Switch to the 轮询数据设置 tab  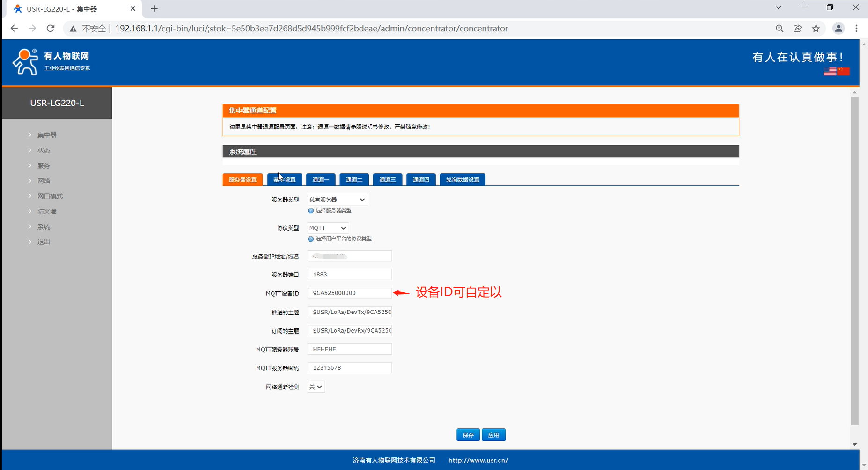pos(463,179)
